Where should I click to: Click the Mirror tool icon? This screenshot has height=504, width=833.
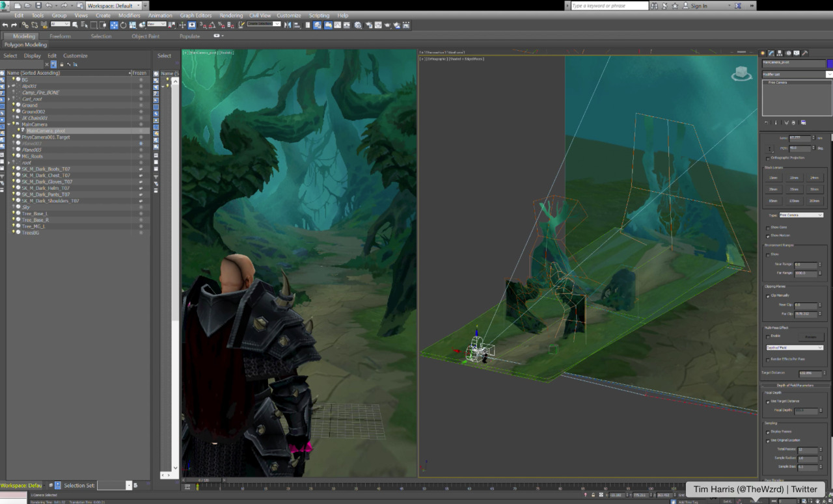287,25
